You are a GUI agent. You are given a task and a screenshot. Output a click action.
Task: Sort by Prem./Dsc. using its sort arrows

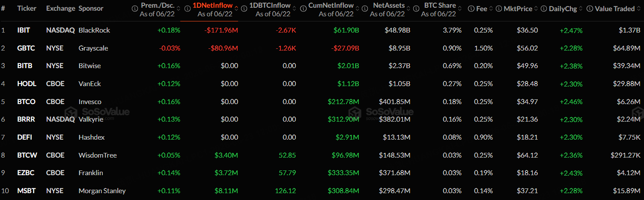pos(178,9)
